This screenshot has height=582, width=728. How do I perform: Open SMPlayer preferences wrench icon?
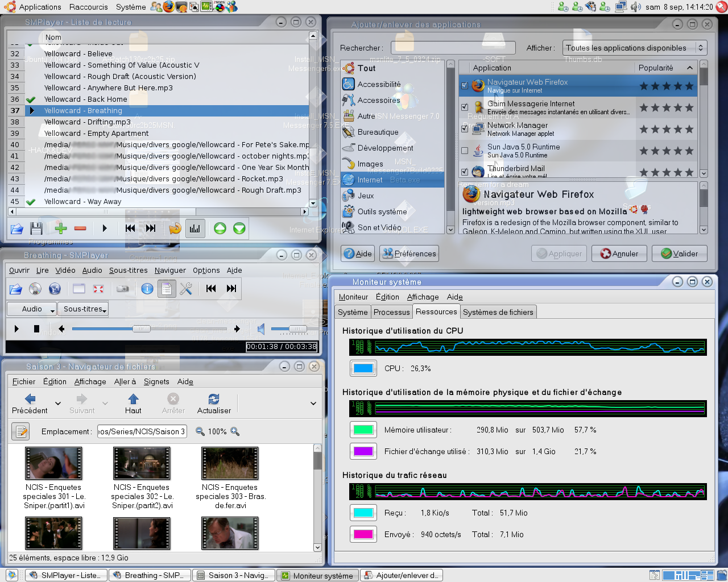point(186,289)
